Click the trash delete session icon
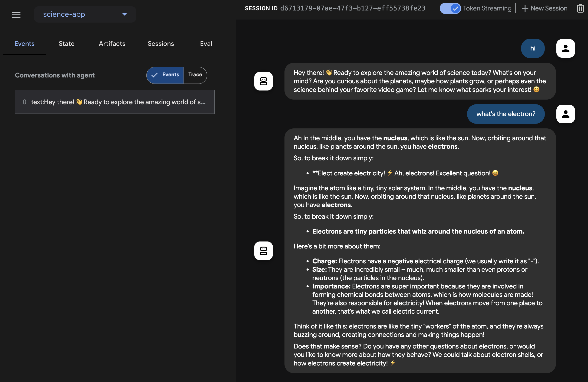 [x=580, y=8]
